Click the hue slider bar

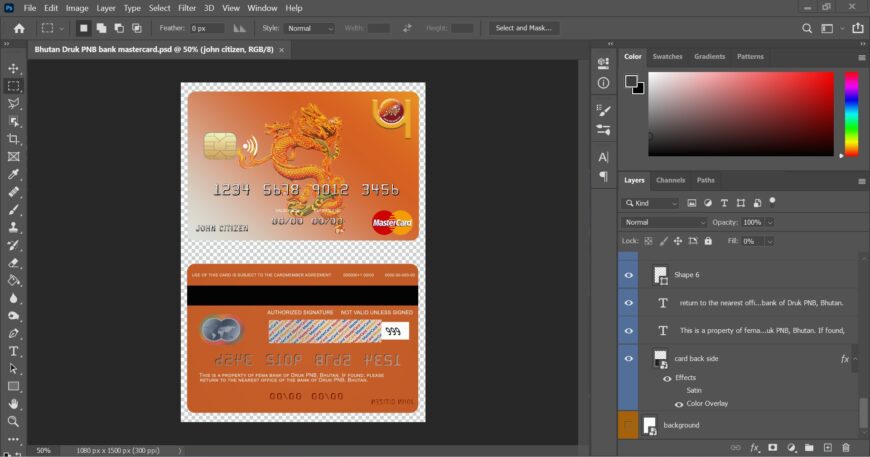click(x=851, y=114)
